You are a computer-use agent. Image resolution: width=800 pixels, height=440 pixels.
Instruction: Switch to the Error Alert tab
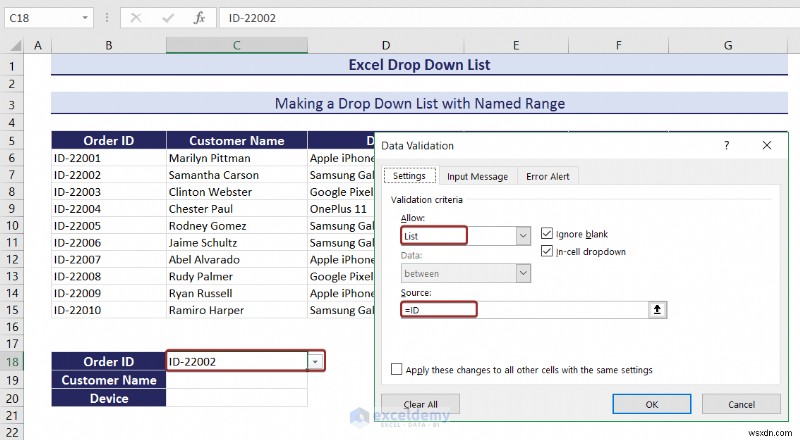click(x=547, y=177)
